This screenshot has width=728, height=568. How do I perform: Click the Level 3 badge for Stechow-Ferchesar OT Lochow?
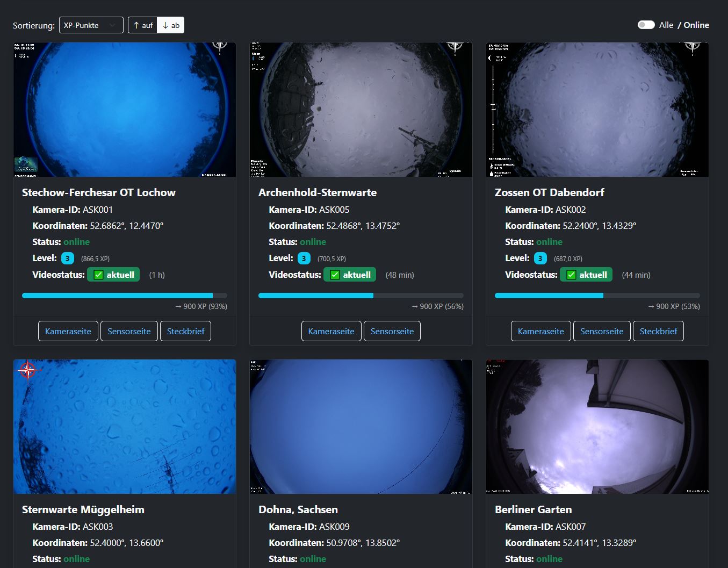point(67,258)
